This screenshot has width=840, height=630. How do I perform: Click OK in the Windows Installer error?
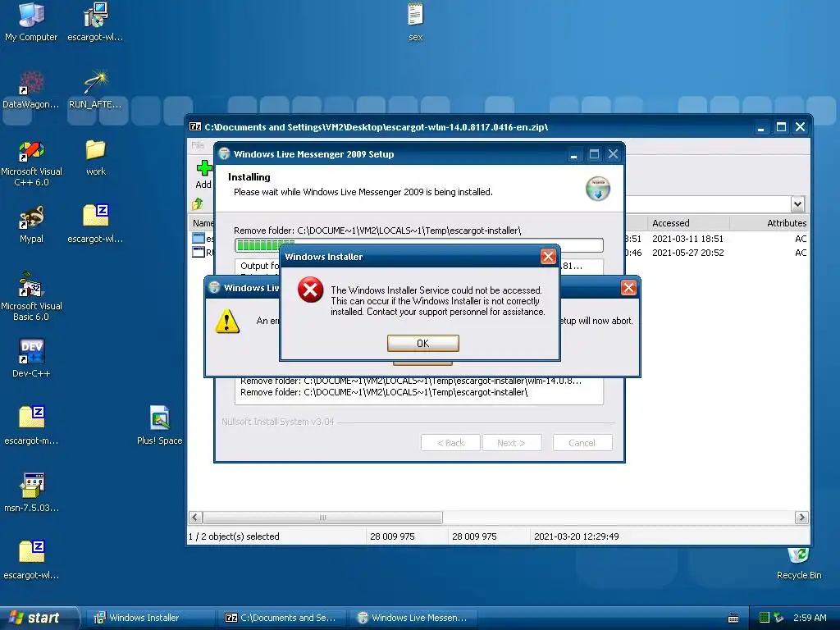(422, 344)
